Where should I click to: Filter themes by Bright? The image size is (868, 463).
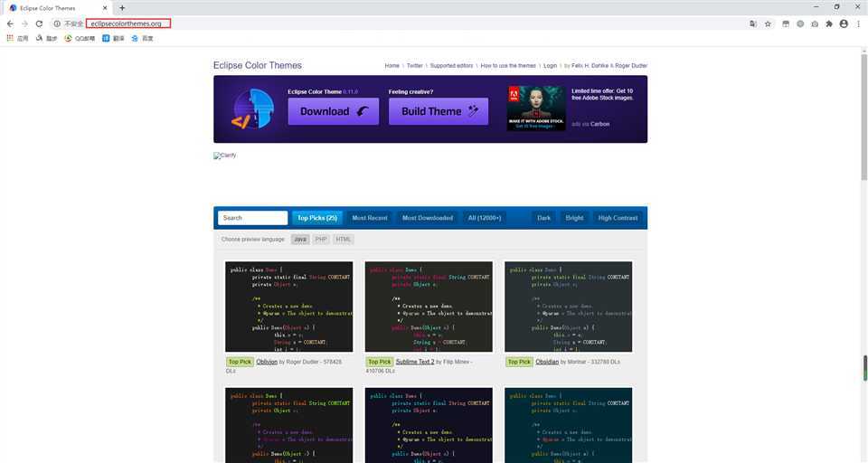[x=574, y=218]
